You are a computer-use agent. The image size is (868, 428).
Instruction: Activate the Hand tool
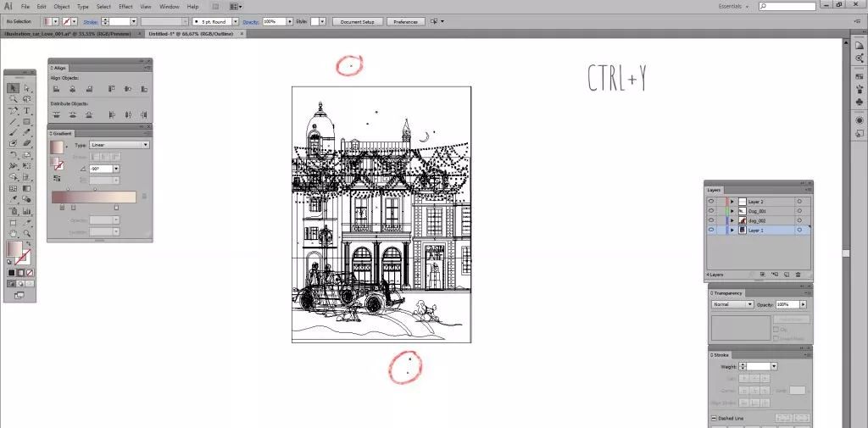tap(14, 232)
